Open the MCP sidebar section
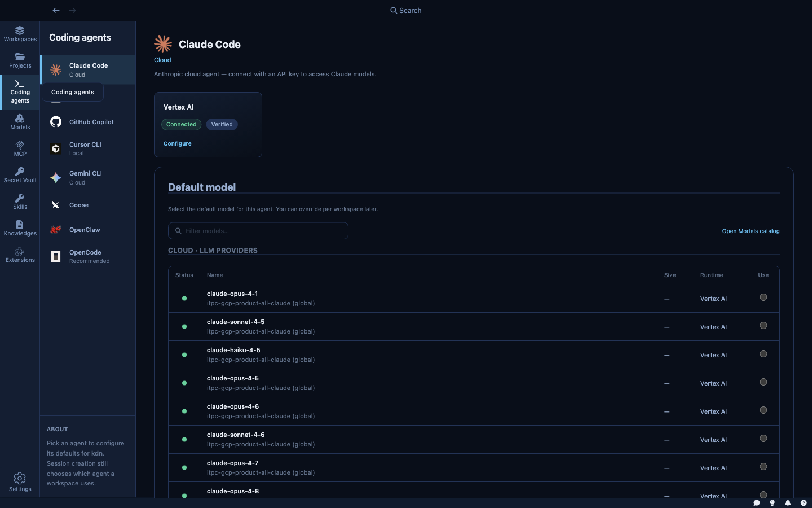The height and width of the screenshot is (508, 812). (x=20, y=148)
